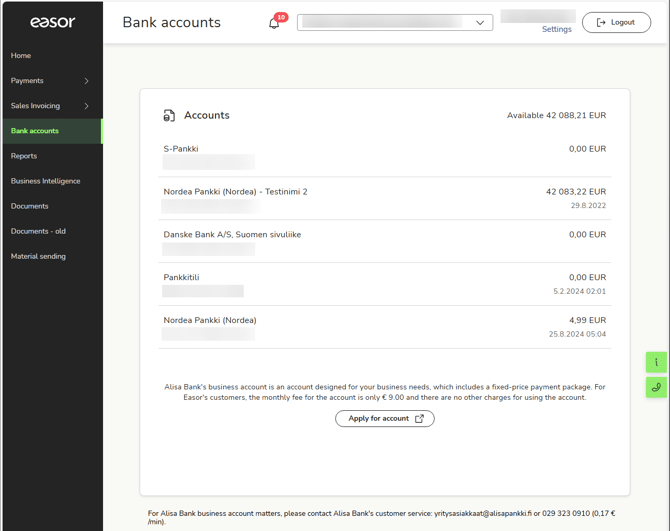Click the 4,99 EUR balance amount

point(587,320)
